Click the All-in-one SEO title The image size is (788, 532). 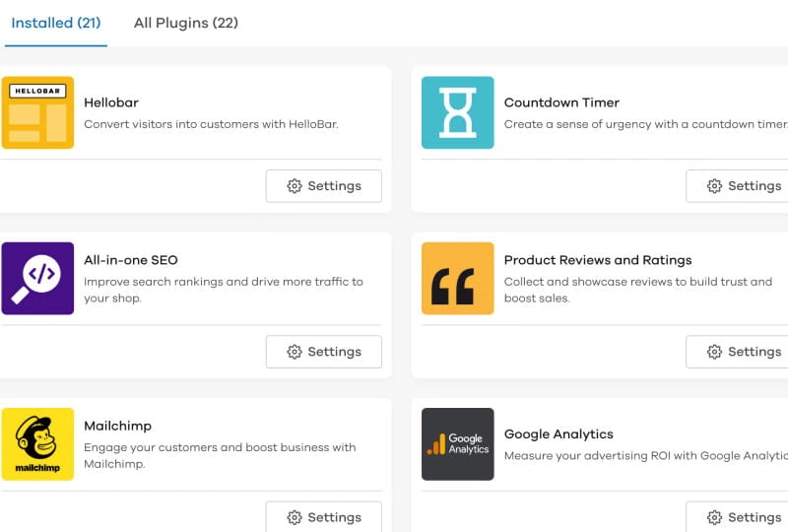click(x=131, y=260)
